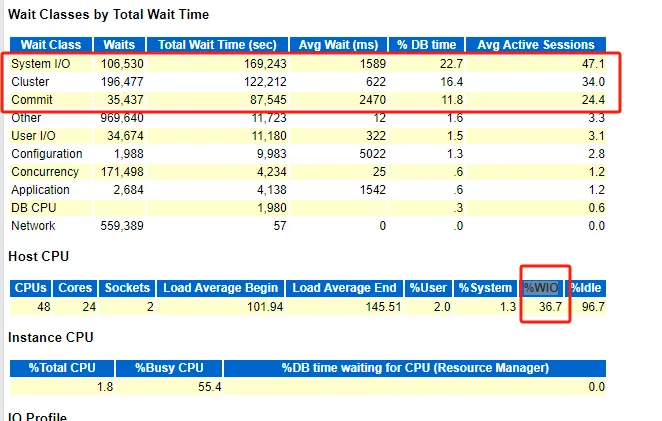Click the Instance CPU heading
The width and height of the screenshot is (662, 421).
click(51, 337)
